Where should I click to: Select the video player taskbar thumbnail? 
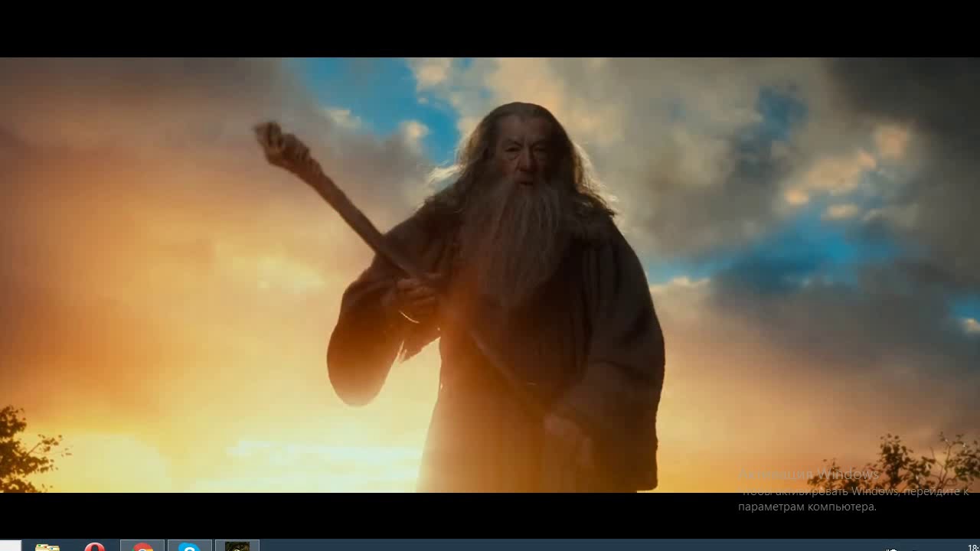click(x=237, y=546)
